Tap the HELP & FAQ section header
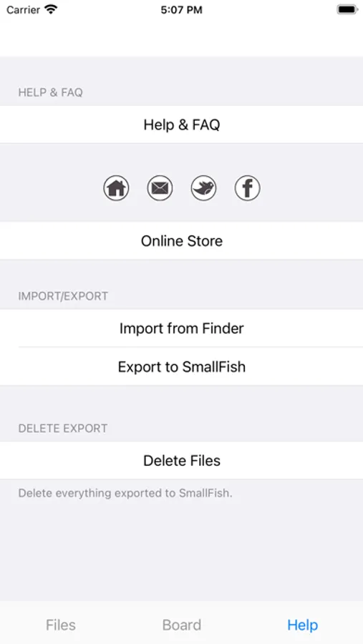The height and width of the screenshot is (644, 363). pyautogui.click(x=50, y=92)
